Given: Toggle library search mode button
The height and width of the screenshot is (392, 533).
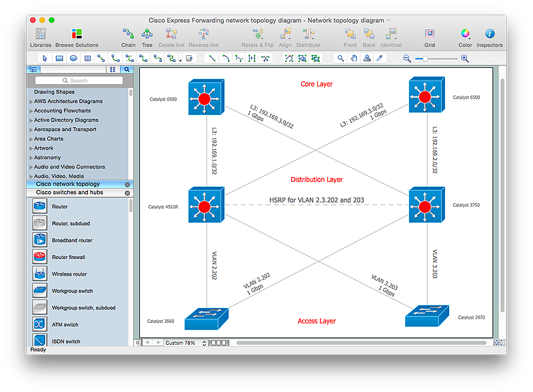Looking at the screenshot, I should [x=127, y=70].
